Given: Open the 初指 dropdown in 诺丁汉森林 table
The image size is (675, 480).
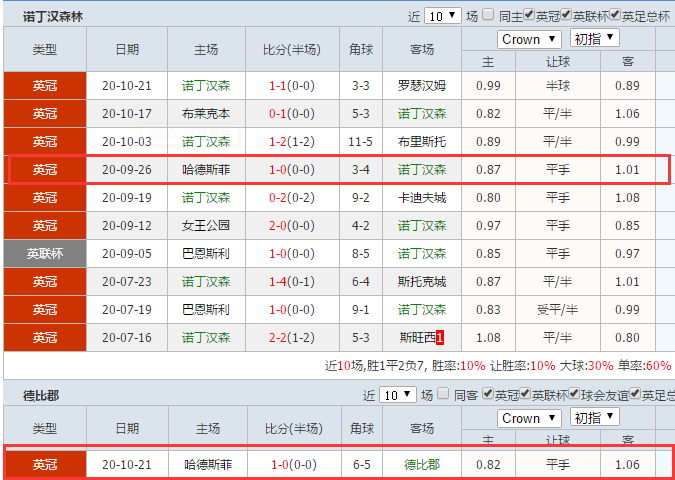Looking at the screenshot, I should coord(595,39).
